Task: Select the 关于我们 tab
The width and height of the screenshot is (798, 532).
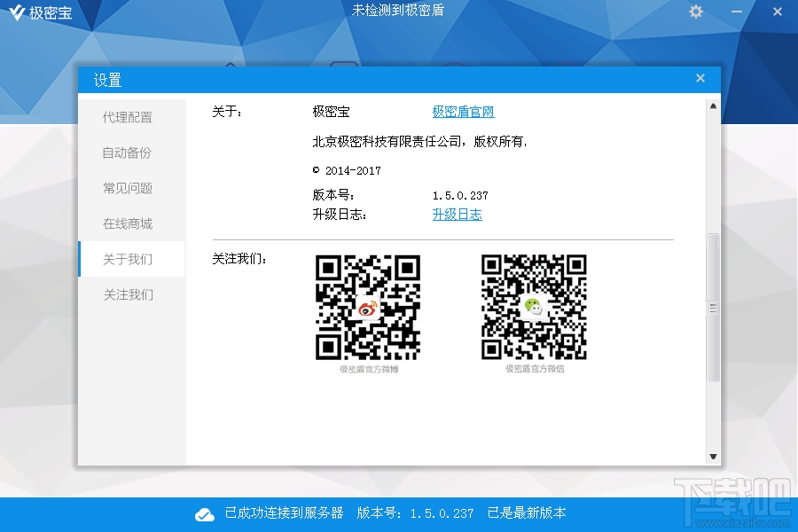Action: (132, 259)
